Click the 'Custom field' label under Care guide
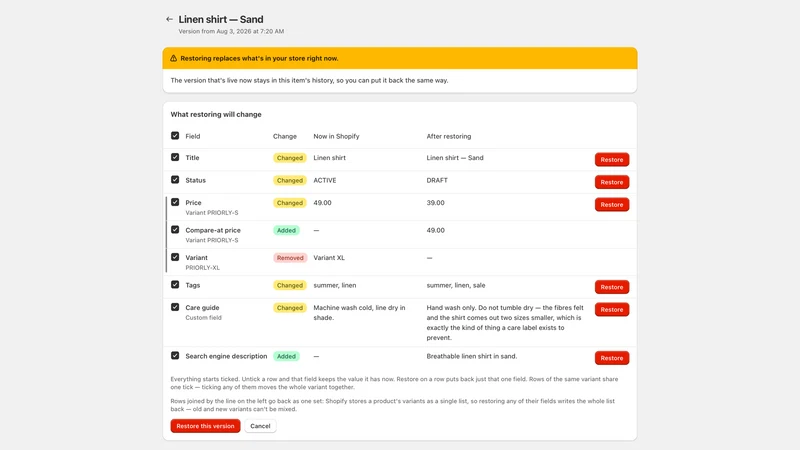 click(x=204, y=318)
